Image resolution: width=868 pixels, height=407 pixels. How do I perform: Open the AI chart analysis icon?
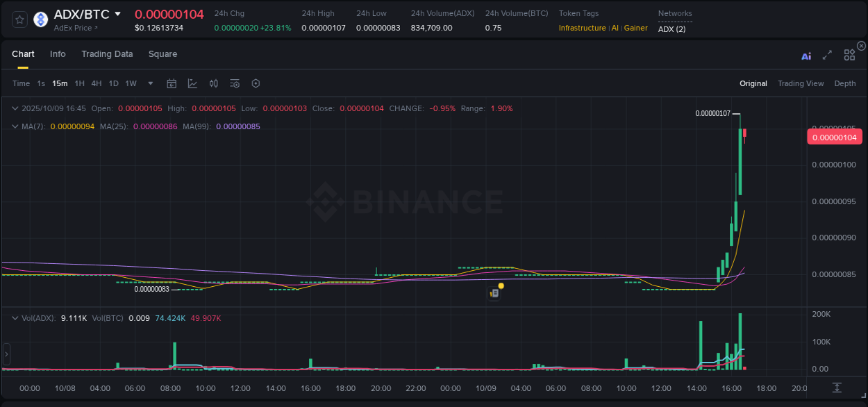point(806,56)
